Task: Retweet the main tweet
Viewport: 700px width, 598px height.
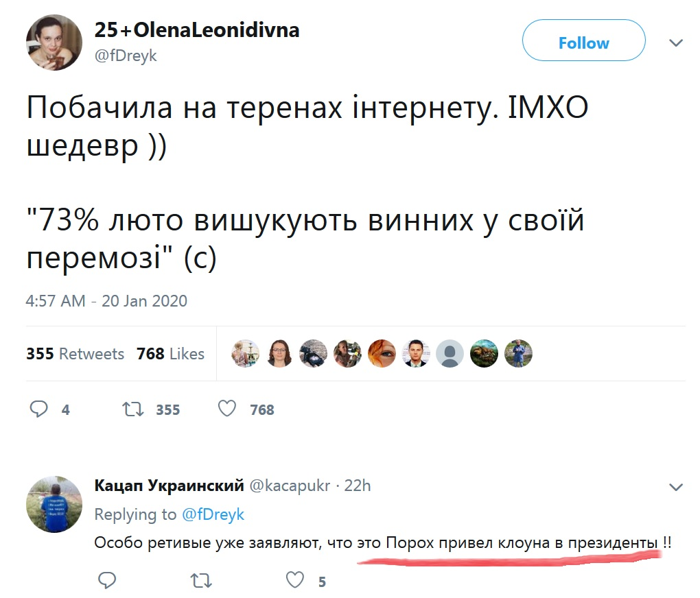Action: coord(132,409)
